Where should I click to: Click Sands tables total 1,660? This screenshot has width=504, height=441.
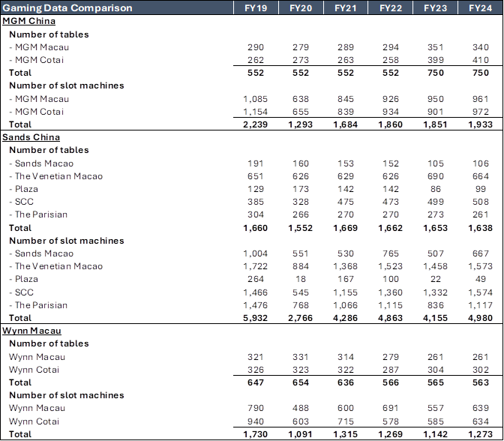pyautogui.click(x=256, y=228)
